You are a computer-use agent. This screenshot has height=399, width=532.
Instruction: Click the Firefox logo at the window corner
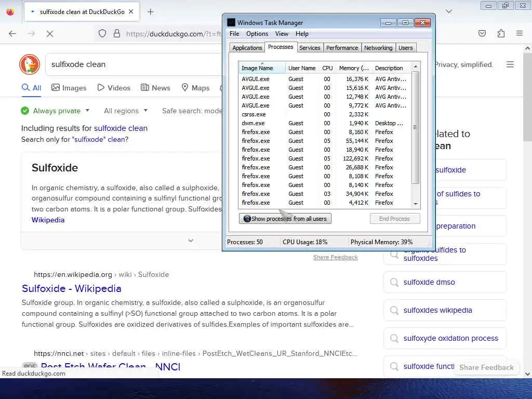tap(10, 12)
